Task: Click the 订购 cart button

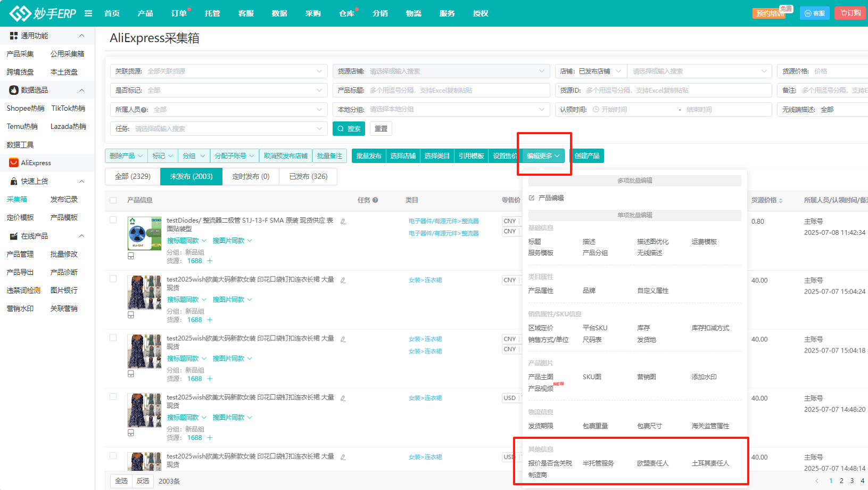Action: [850, 13]
